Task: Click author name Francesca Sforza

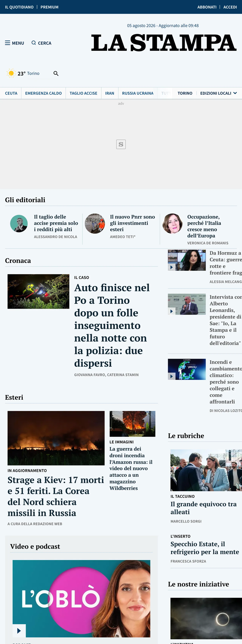Action: point(188,561)
